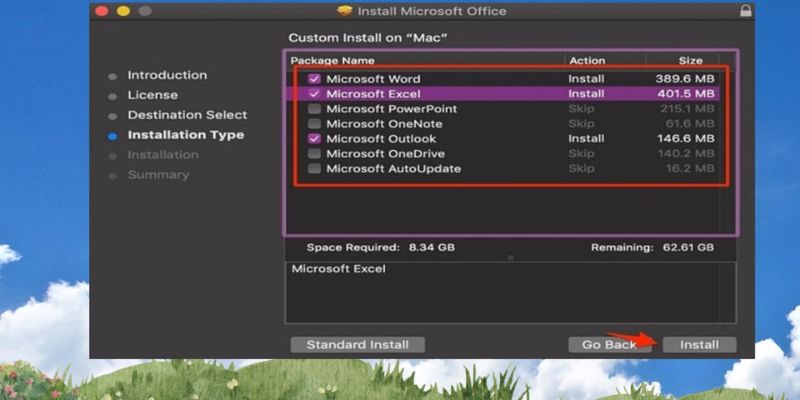The width and height of the screenshot is (800, 400).
Task: Click the 389.6 MB size value
Action: (685, 79)
